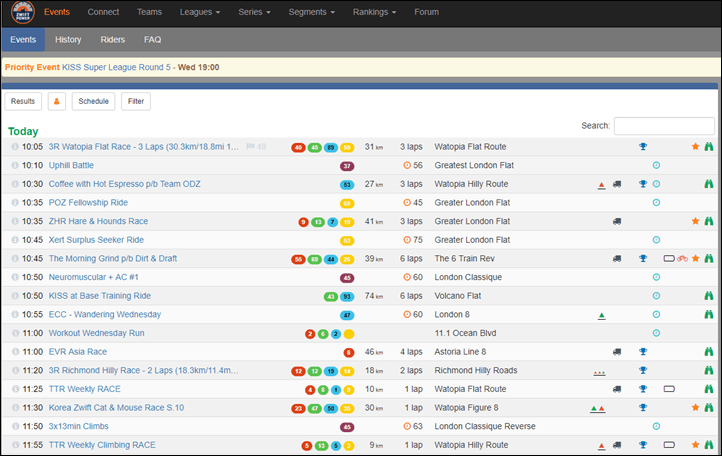This screenshot has width=722, height=456.
Task: Click the rectangle icon in TTR Weekly RACE row
Action: click(x=669, y=389)
